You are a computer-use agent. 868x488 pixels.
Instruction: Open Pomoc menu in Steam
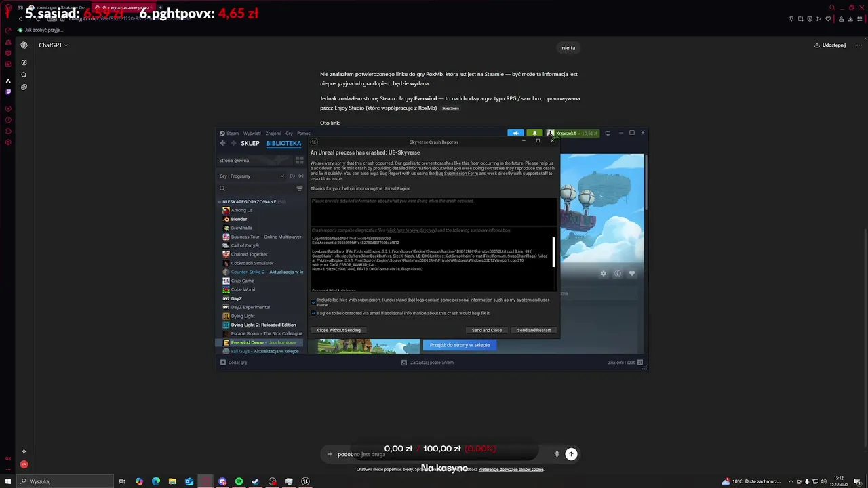(x=303, y=134)
